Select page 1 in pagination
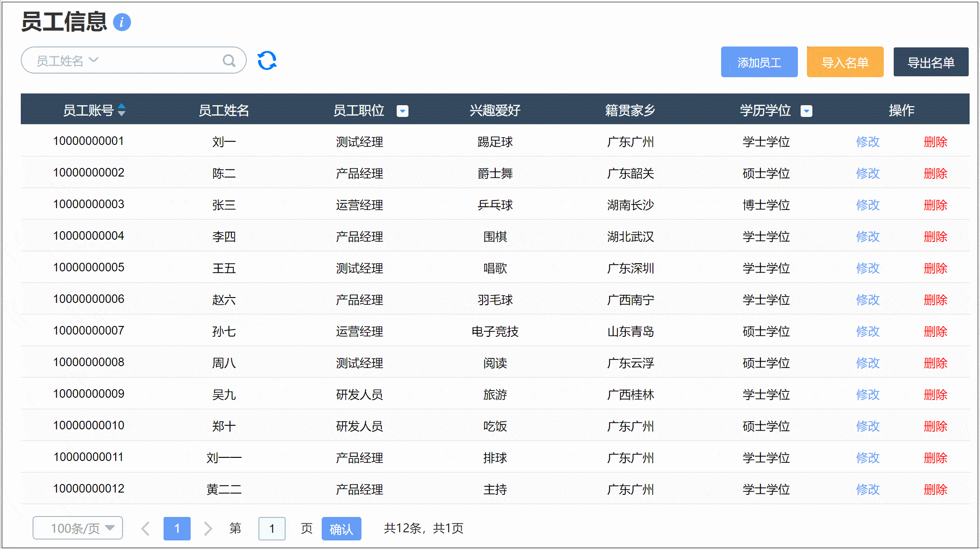 [x=177, y=528]
